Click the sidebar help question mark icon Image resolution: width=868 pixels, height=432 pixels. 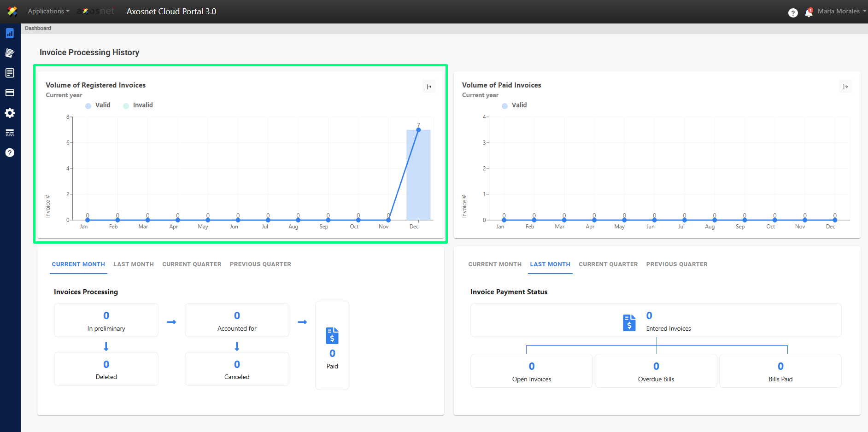click(x=10, y=153)
